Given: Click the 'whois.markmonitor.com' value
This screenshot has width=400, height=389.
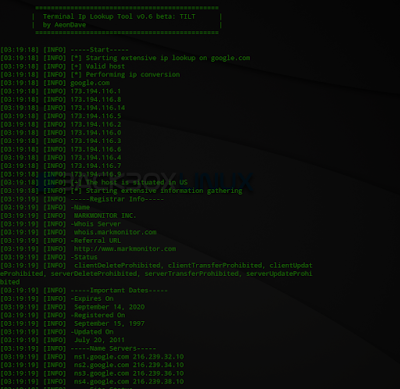Looking at the screenshot, I should tap(115, 232).
